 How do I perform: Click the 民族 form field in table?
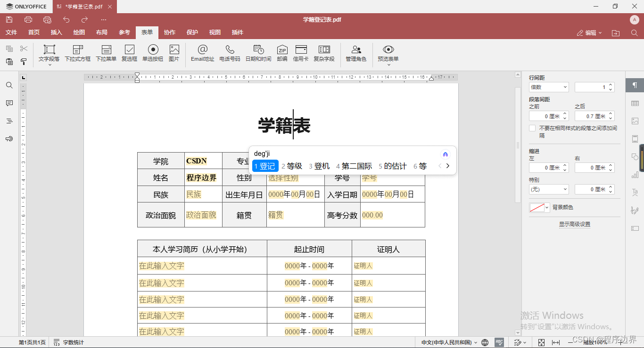(x=194, y=194)
